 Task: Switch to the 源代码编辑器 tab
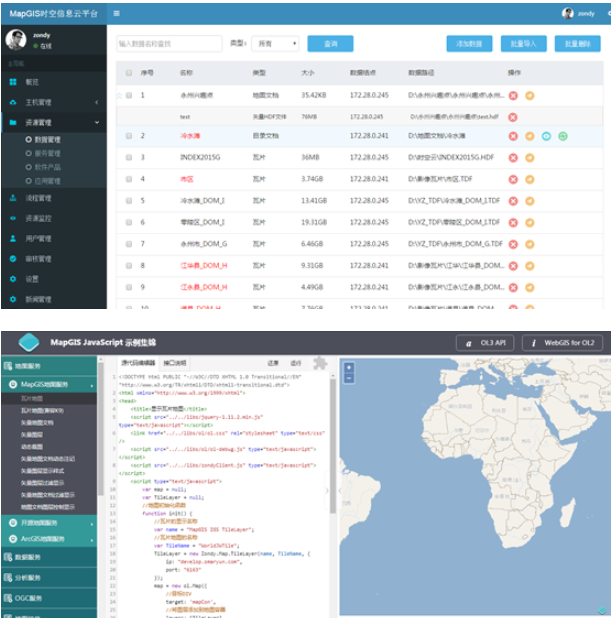point(138,363)
